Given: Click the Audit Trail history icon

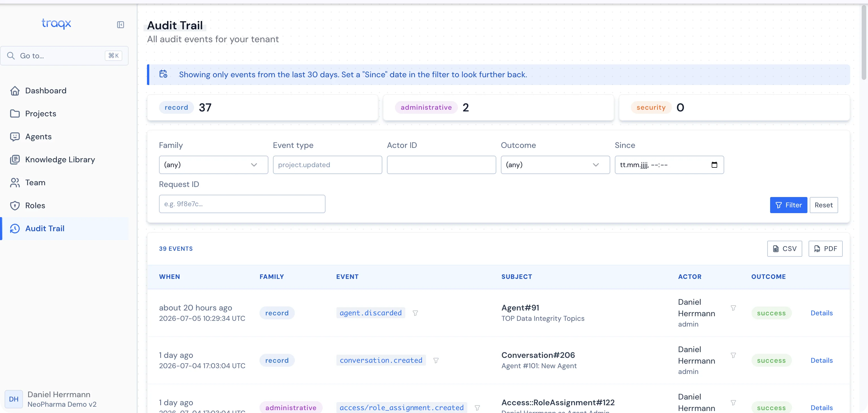Looking at the screenshot, I should (15, 229).
